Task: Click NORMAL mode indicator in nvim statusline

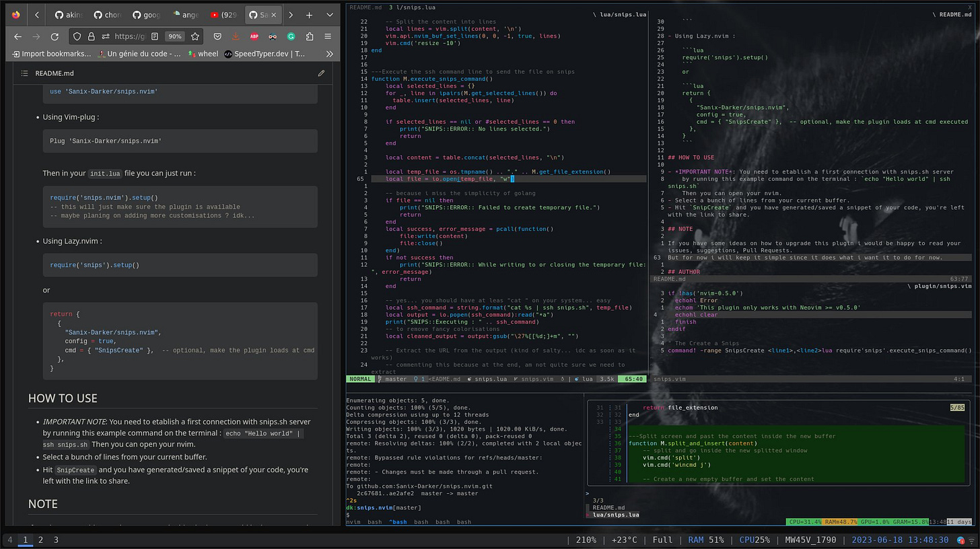Action: click(x=359, y=379)
